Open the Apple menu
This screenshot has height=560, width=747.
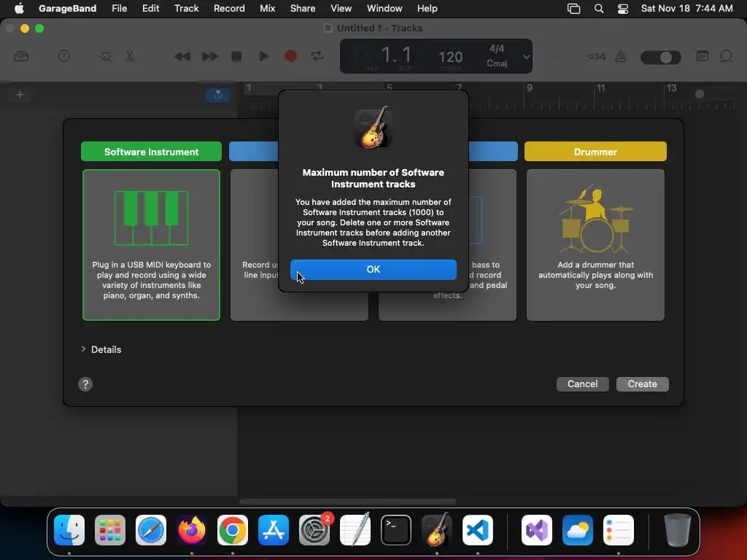coord(19,8)
